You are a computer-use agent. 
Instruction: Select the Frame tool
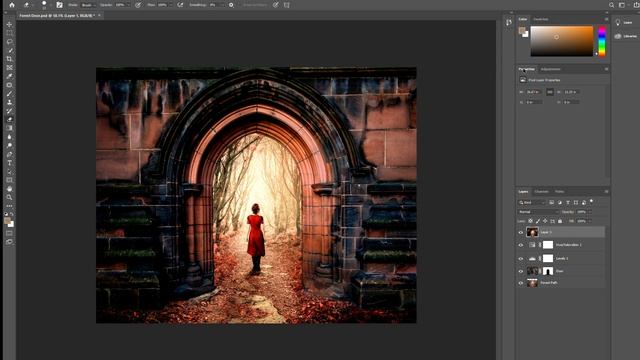(9, 67)
